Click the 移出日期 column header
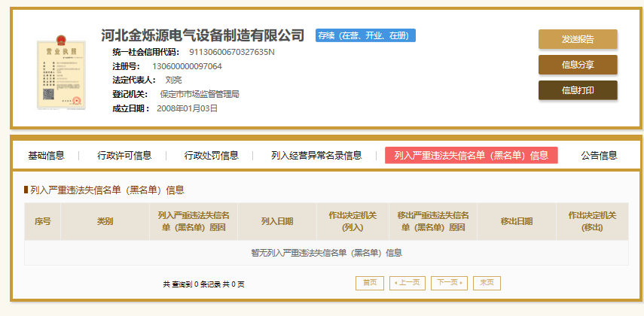 point(517,222)
